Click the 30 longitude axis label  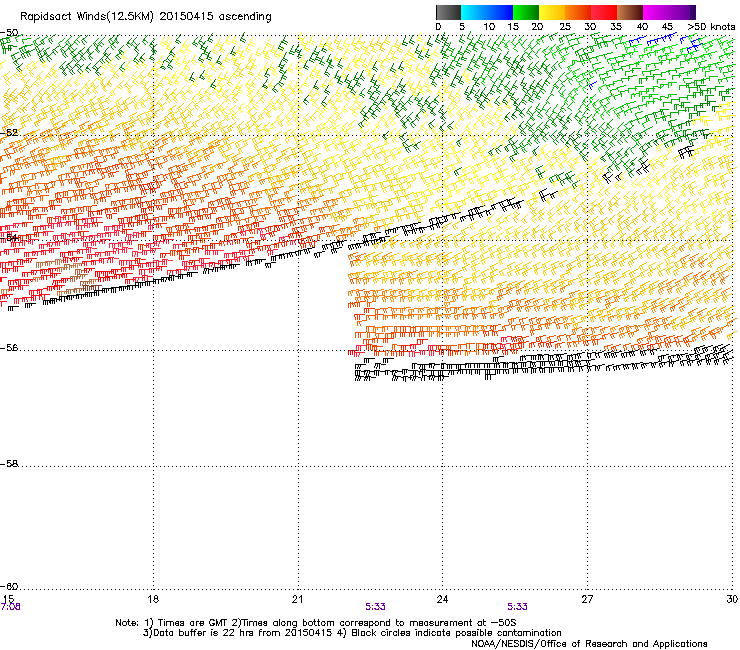point(732,599)
